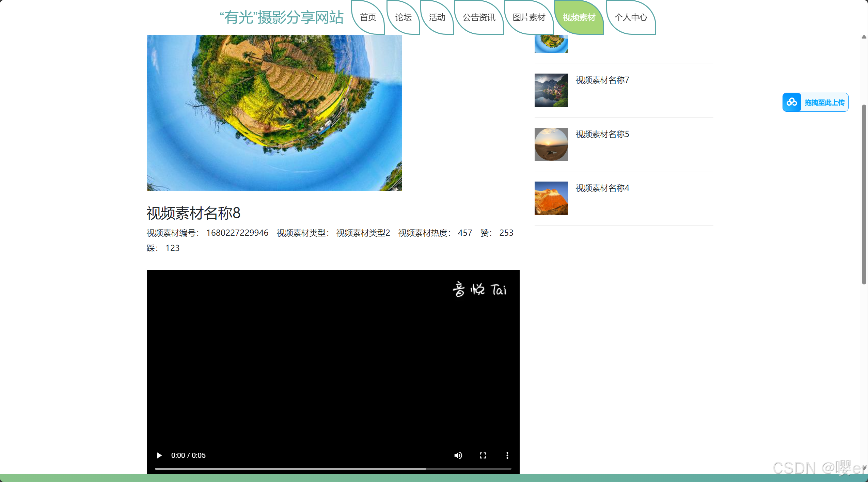The height and width of the screenshot is (482, 868).
Task: Switch to the 活动 tab
Action: (x=437, y=17)
